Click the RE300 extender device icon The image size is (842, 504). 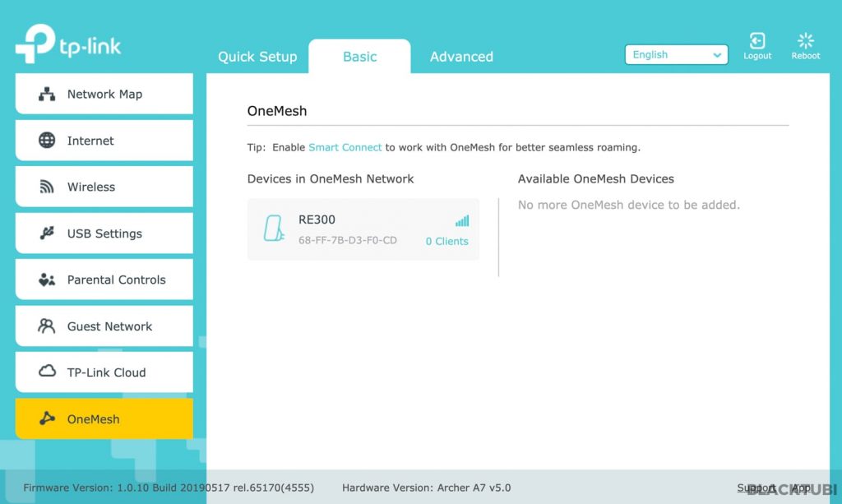[x=273, y=229]
